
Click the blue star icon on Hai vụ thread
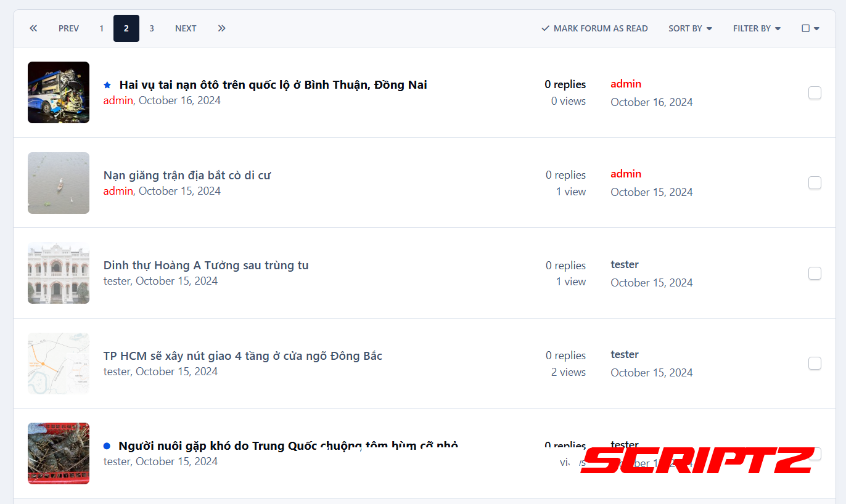tap(107, 85)
